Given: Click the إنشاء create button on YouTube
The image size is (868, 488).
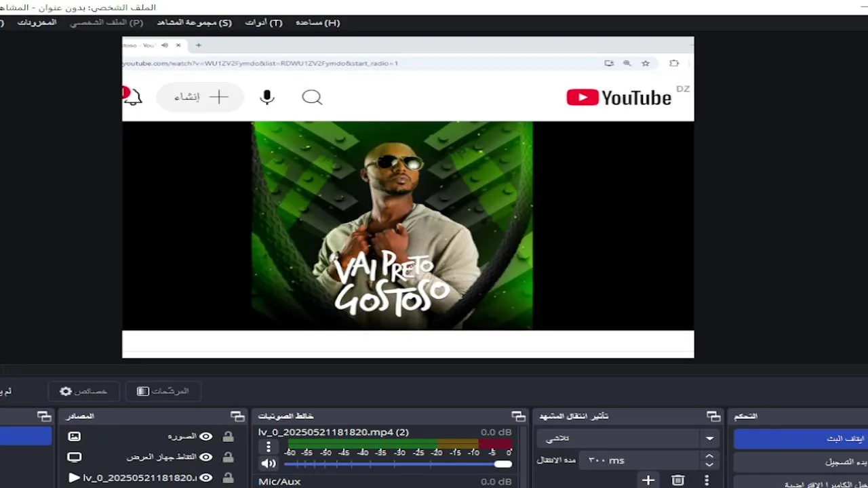Looking at the screenshot, I should point(200,97).
